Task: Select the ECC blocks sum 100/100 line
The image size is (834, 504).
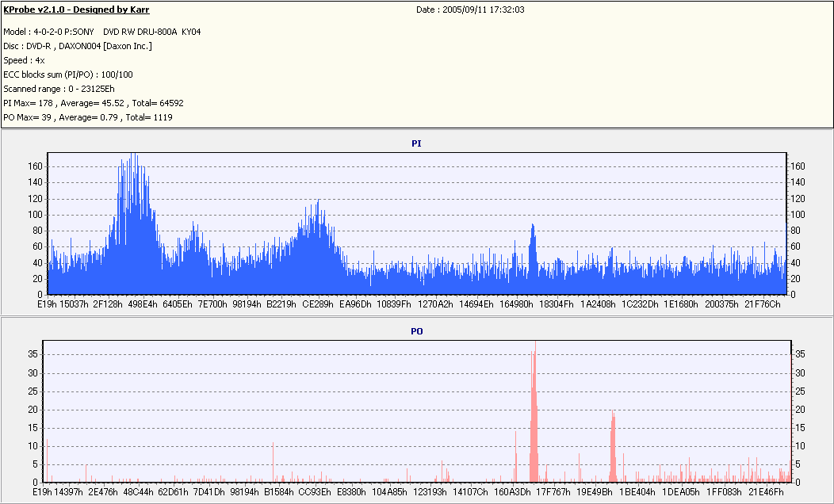Action: pyautogui.click(x=68, y=75)
